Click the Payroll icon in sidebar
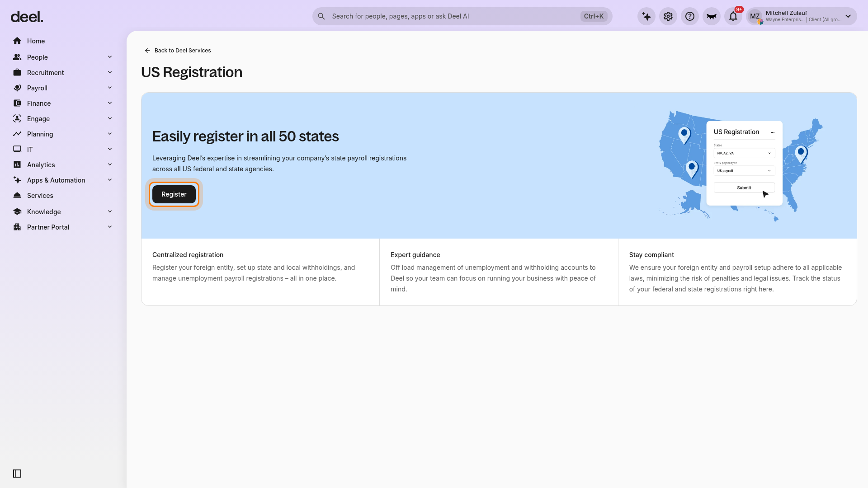The image size is (868, 488). tap(17, 88)
